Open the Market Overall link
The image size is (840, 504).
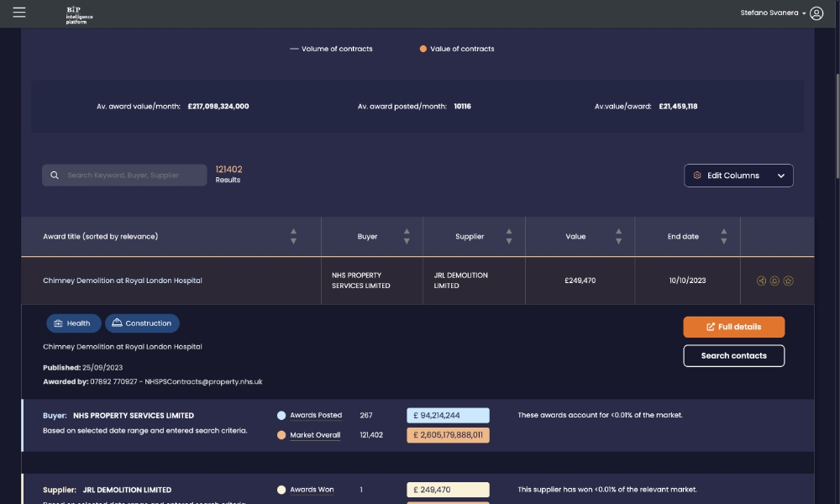click(315, 435)
